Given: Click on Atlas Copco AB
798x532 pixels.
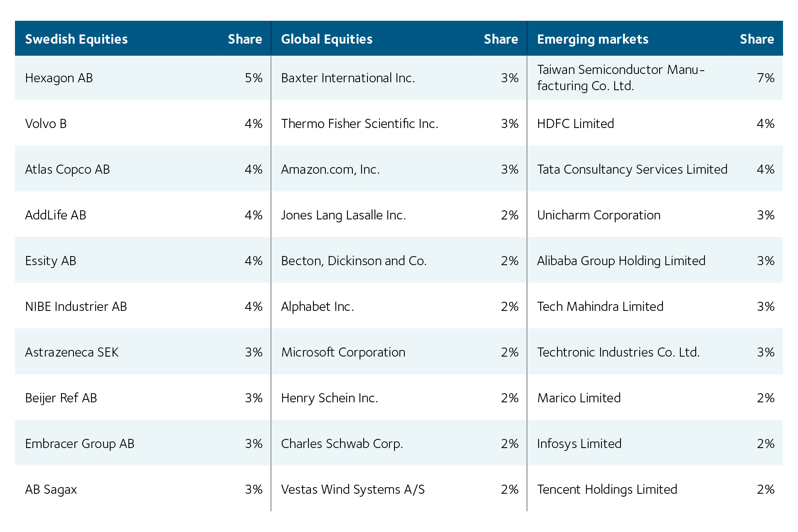Looking at the screenshot, I should (67, 170).
